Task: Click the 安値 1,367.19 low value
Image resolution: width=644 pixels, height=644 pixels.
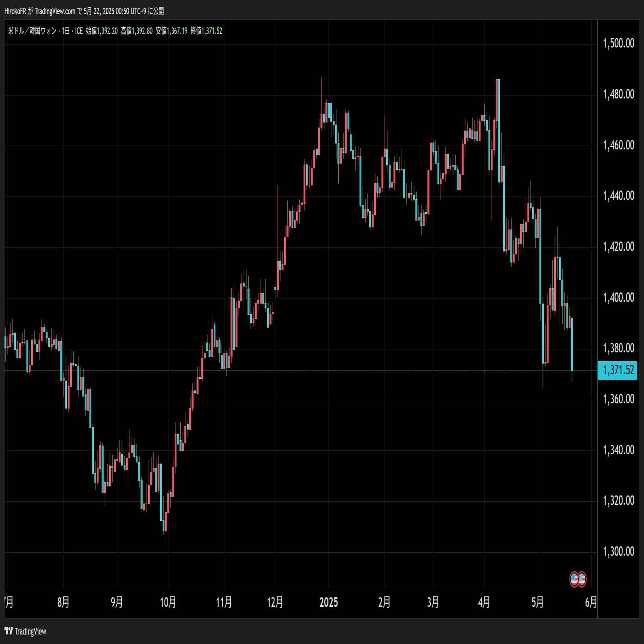Action: click(x=172, y=31)
